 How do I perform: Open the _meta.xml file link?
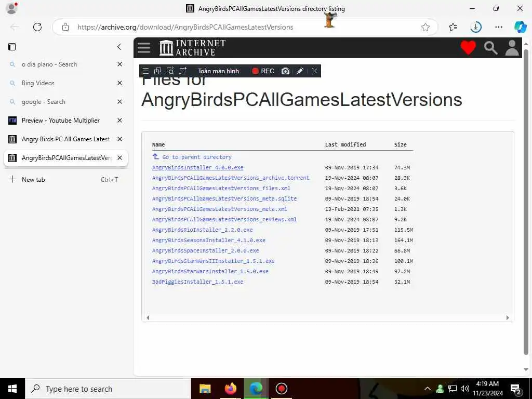pyautogui.click(x=220, y=209)
